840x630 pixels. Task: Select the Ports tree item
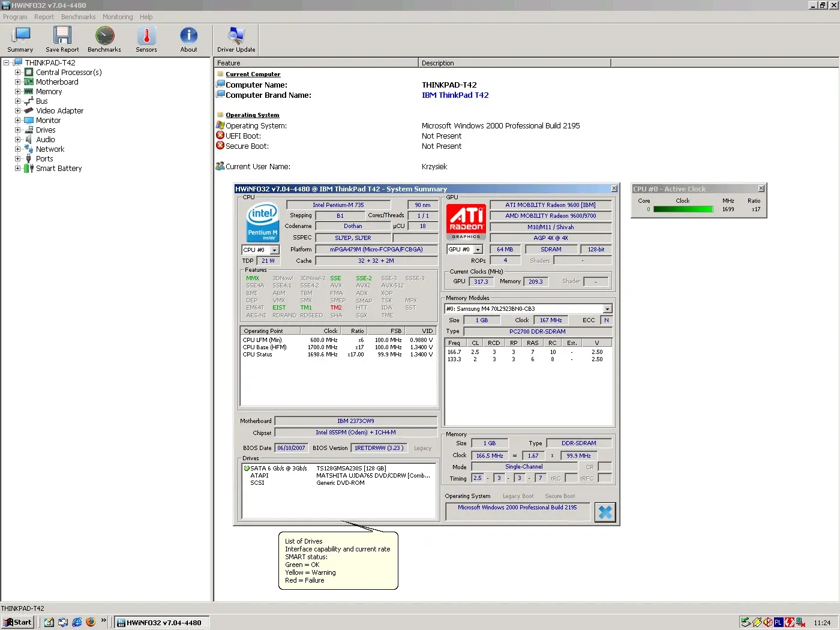pos(44,158)
